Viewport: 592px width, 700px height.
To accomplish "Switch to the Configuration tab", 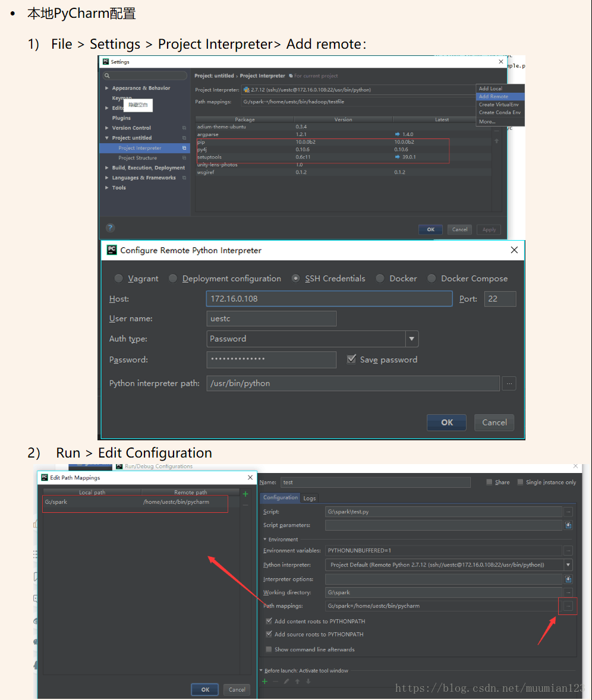I will point(281,497).
